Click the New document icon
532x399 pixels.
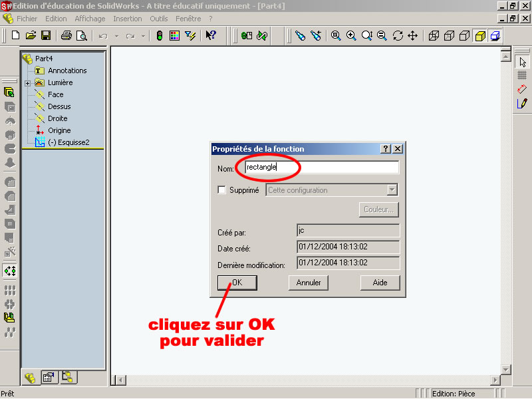point(15,35)
